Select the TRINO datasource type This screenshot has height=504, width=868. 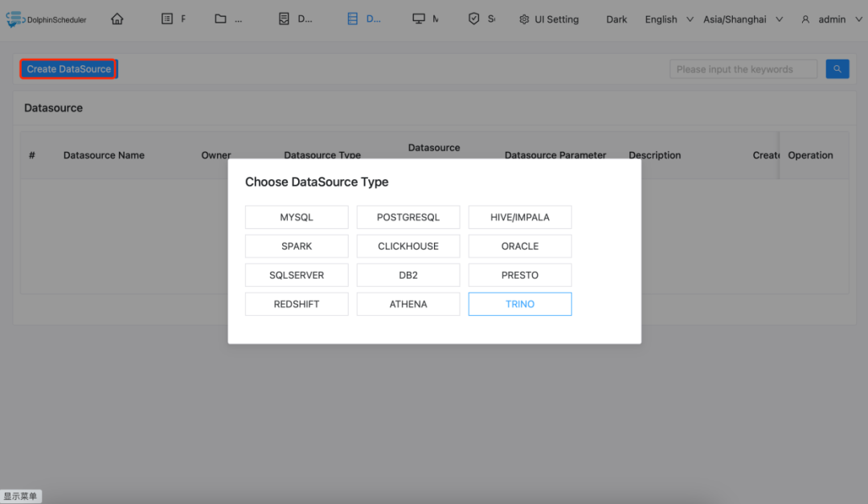click(520, 305)
